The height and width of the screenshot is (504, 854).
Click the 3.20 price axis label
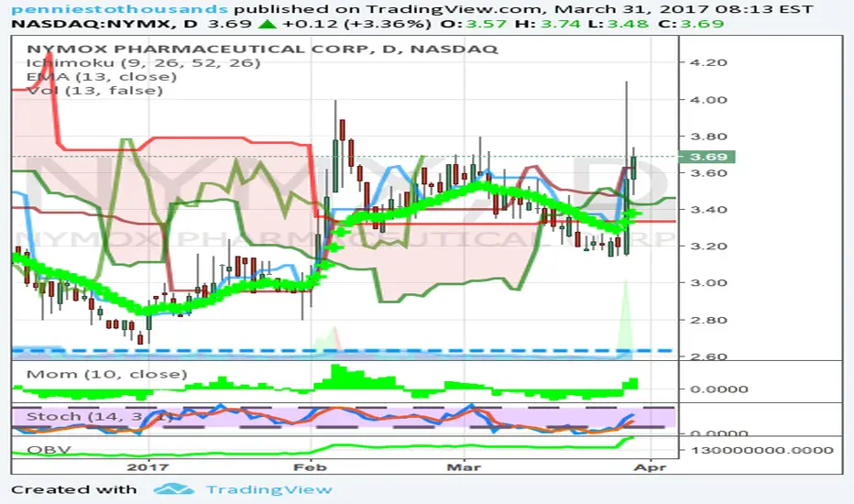tap(708, 246)
